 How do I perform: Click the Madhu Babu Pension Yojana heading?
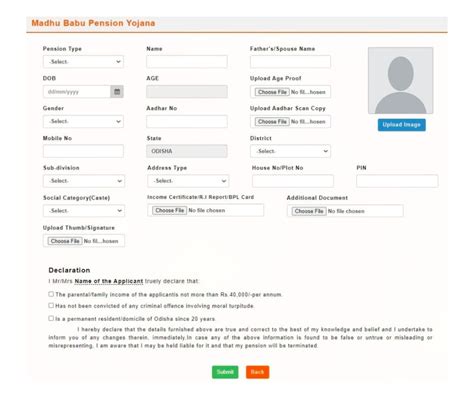tap(93, 23)
